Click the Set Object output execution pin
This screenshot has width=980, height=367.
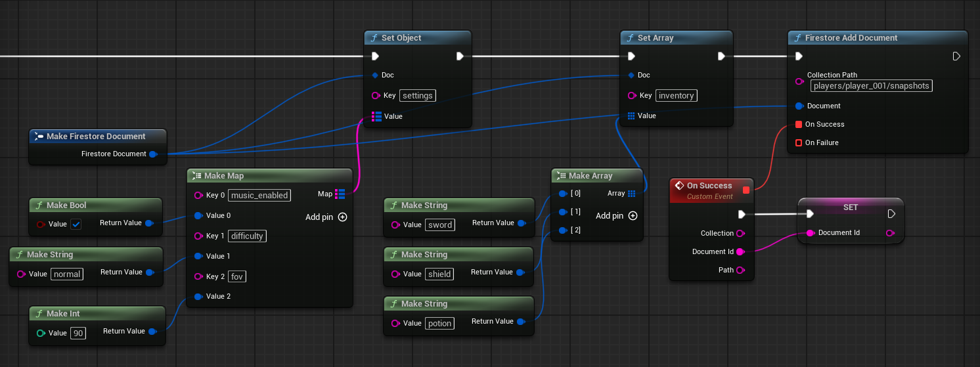tap(460, 56)
